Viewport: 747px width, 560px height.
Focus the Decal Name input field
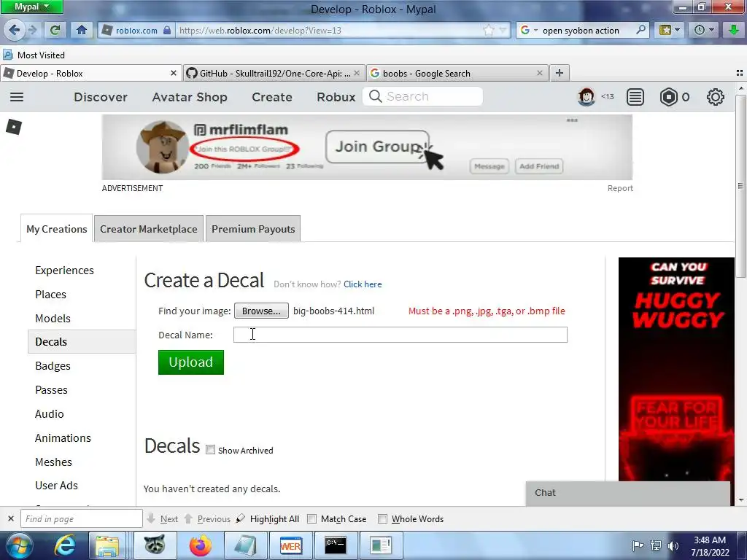(400, 334)
